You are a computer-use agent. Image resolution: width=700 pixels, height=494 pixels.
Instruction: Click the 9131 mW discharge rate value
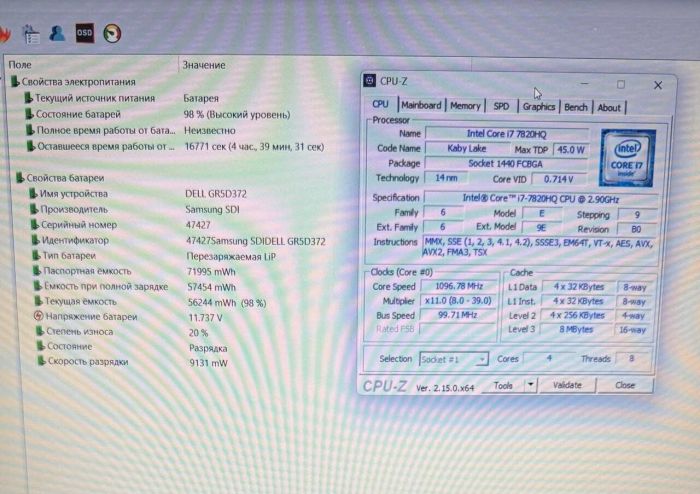tap(208, 363)
